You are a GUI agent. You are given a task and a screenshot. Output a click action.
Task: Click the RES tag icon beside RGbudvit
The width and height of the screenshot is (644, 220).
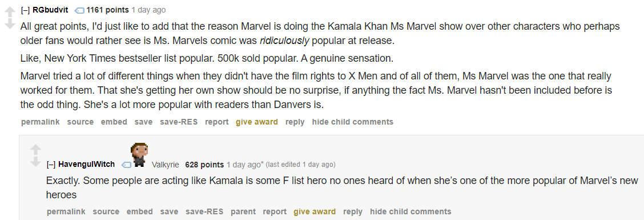(x=80, y=10)
